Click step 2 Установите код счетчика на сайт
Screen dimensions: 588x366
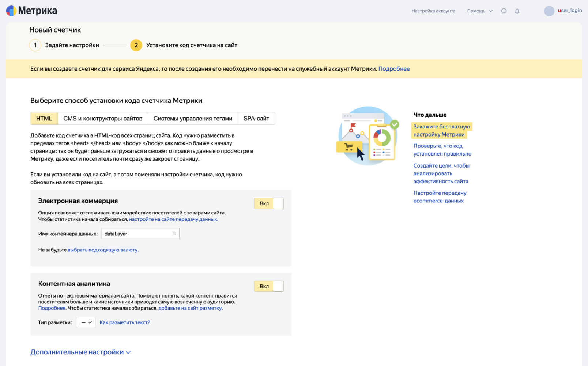(184, 45)
